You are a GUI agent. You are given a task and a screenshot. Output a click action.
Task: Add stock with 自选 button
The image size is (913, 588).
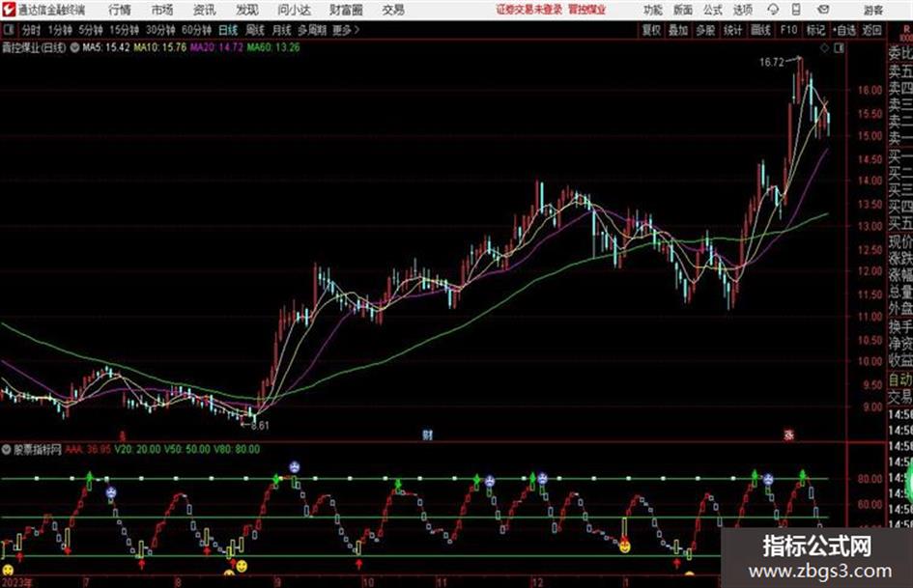pos(844,30)
